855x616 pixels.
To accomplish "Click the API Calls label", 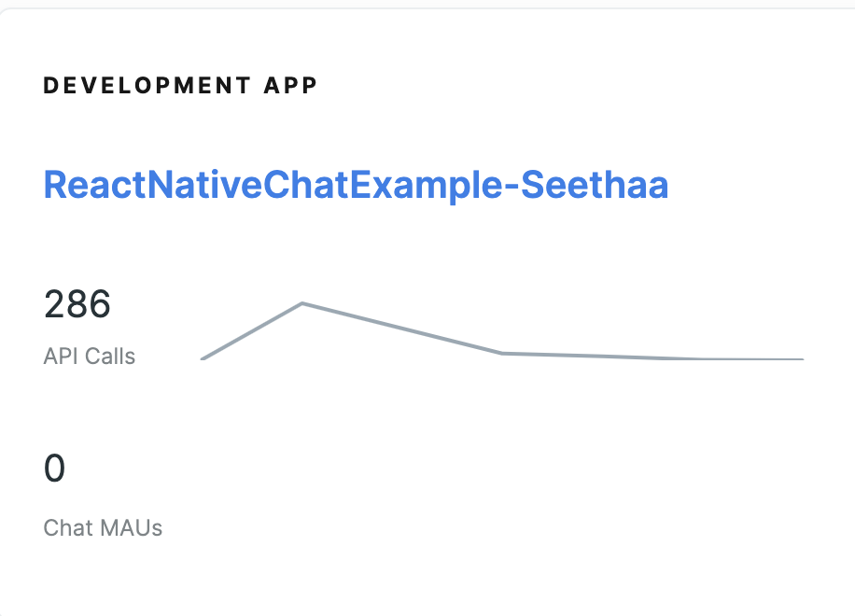I will click(90, 356).
